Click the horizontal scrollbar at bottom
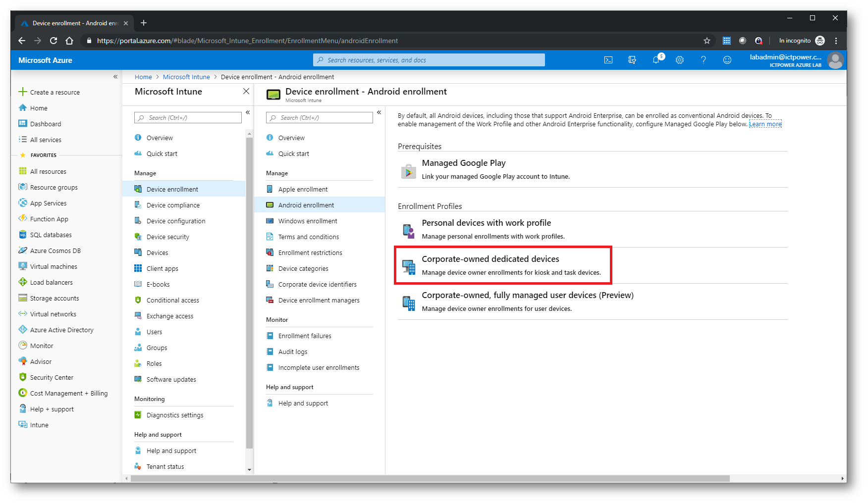This screenshot has height=504, width=868. click(430, 478)
